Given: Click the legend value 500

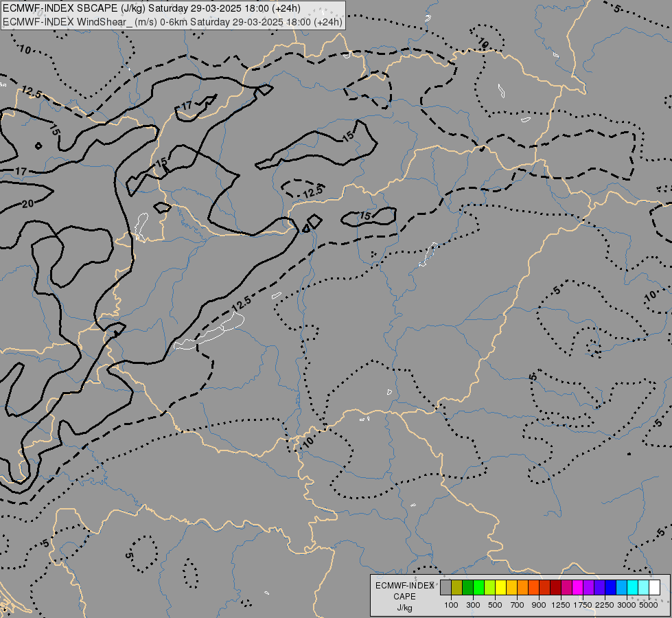Looking at the screenshot, I should pos(495,605).
